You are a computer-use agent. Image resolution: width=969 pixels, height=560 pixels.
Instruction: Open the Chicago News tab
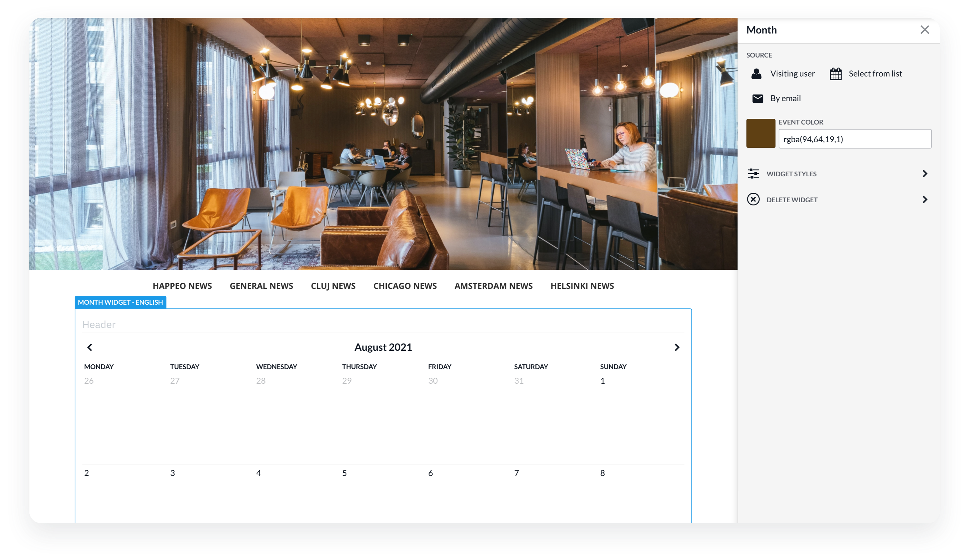click(x=405, y=286)
